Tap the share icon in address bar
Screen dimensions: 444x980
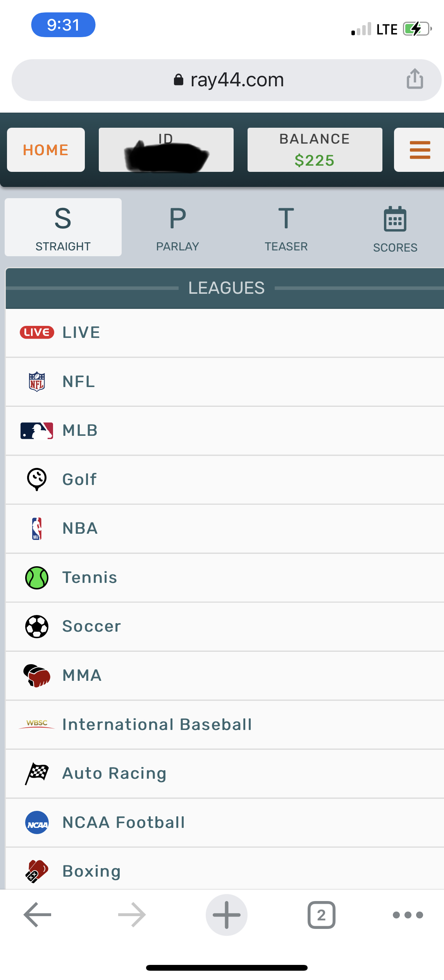415,79
